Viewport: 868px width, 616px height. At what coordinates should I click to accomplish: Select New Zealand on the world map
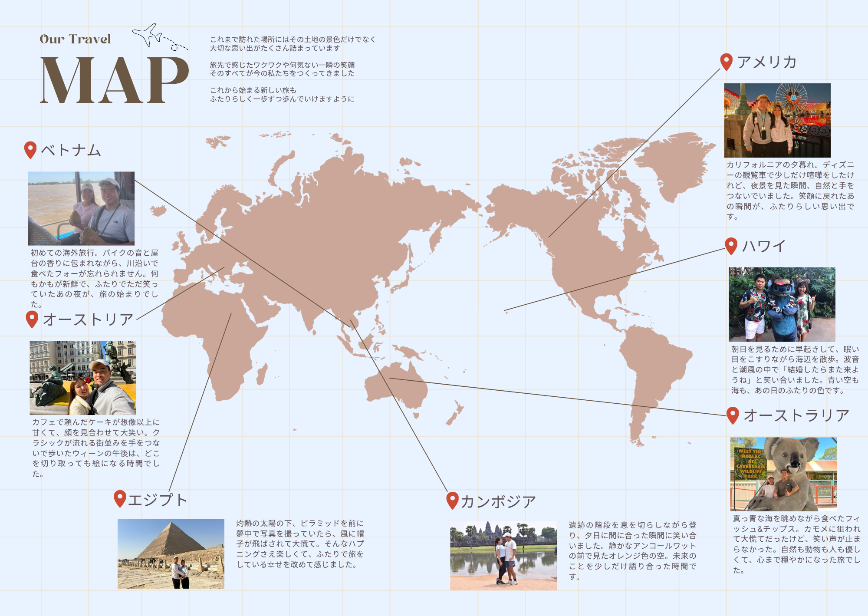(455, 412)
